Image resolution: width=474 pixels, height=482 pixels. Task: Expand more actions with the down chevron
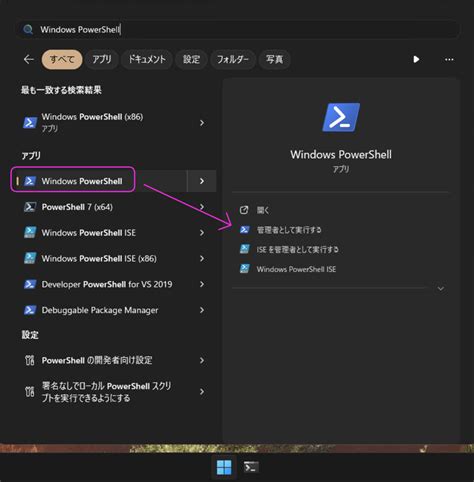[441, 288]
